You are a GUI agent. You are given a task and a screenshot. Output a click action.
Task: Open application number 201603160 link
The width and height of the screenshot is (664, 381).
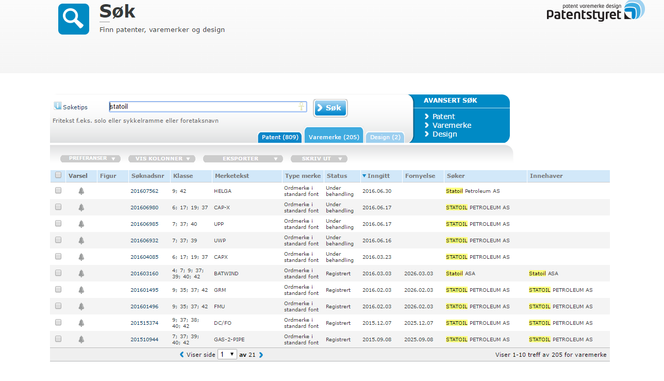pos(144,273)
